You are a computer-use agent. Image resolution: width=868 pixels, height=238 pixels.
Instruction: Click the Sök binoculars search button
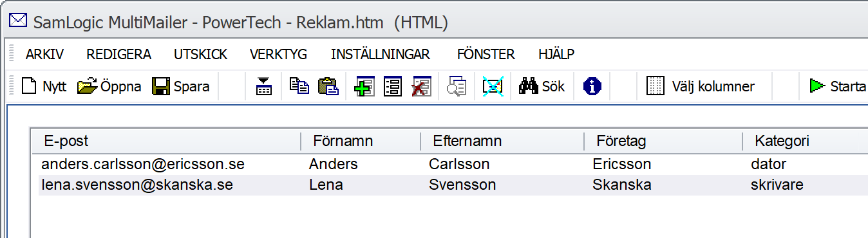coord(542,86)
